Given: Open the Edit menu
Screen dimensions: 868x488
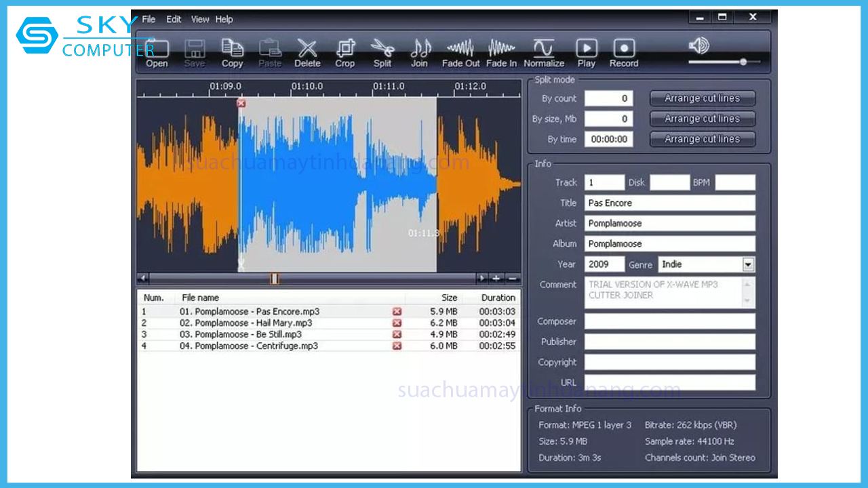Looking at the screenshot, I should pyautogui.click(x=174, y=20).
